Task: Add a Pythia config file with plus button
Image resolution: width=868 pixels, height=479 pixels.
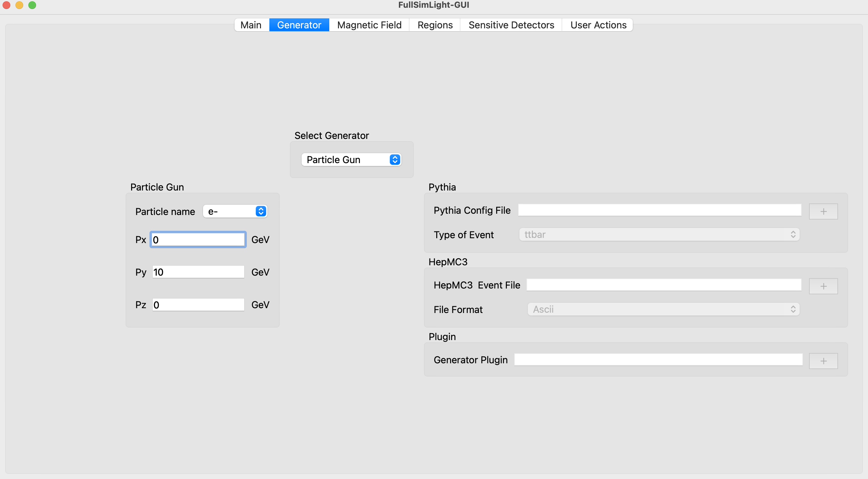Action: (823, 211)
